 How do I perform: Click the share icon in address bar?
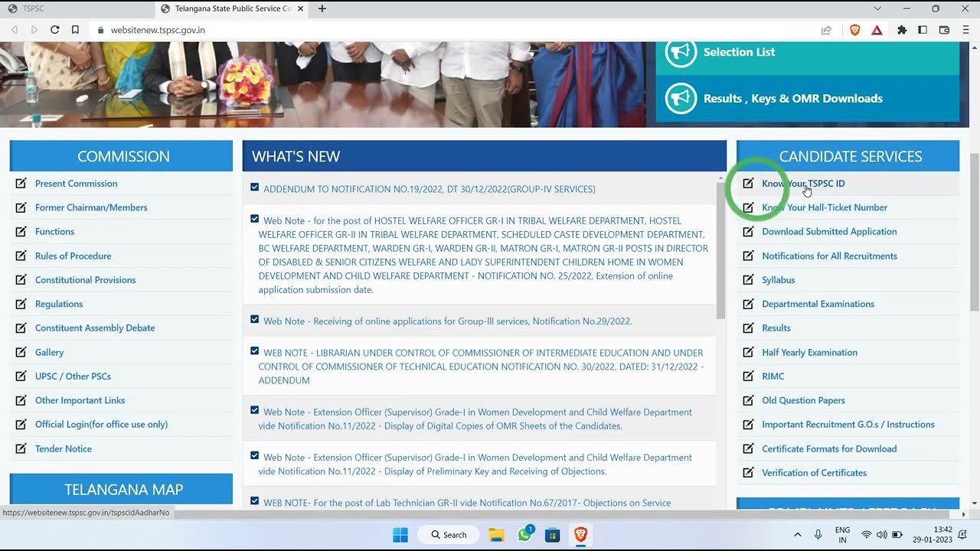[x=826, y=30]
